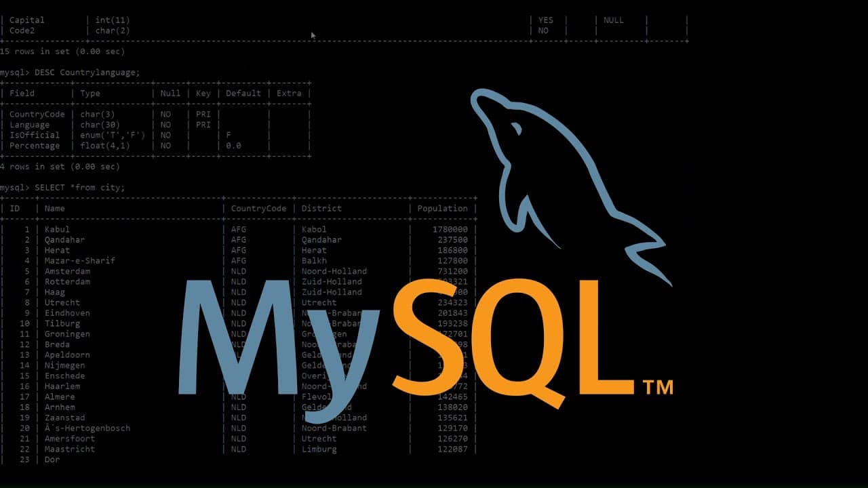Click the city name 'Tilburg'
Viewport: 868px width, 488px height.
point(62,324)
